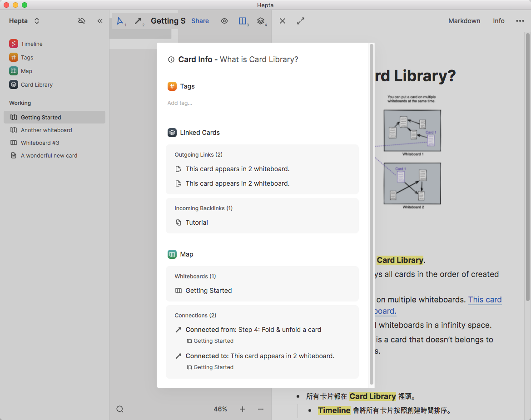Click the highlighted Timeline text in the card

coord(334,410)
